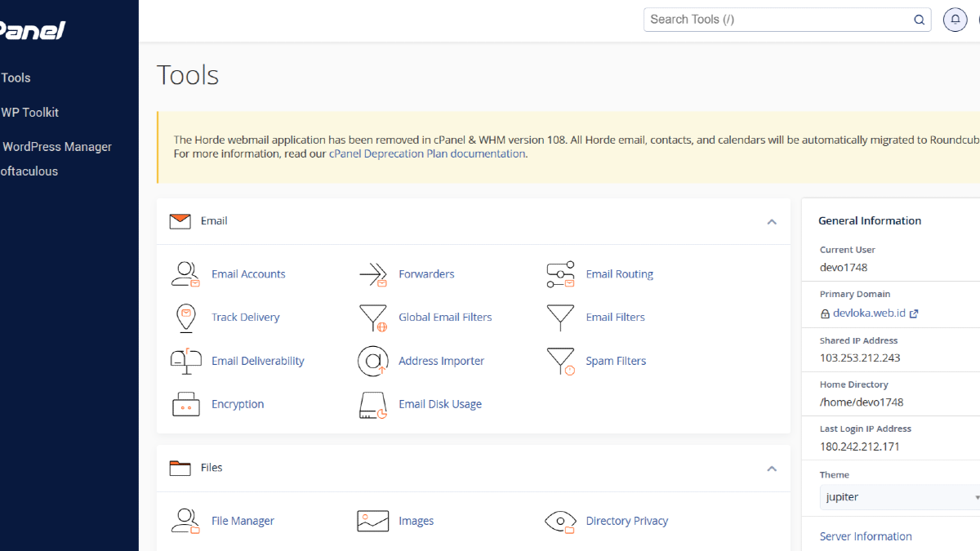Collapse the Email section chevron
Screen dimensions: 980x551
(771, 221)
